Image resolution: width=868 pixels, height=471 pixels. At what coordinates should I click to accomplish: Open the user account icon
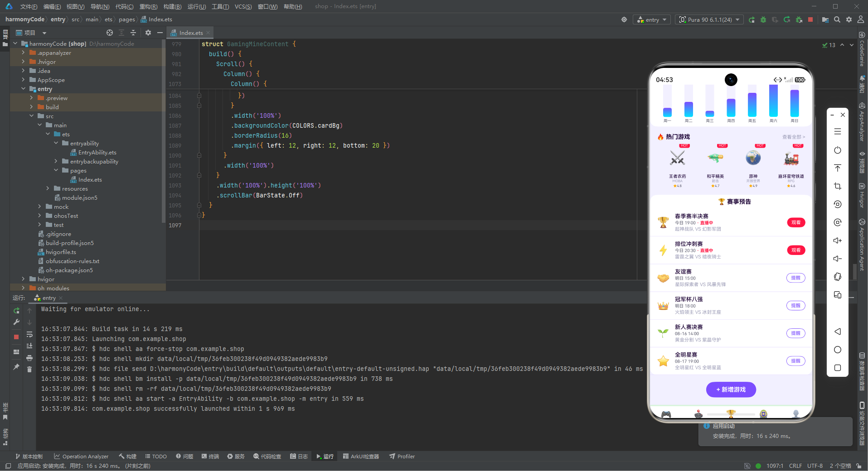click(x=861, y=19)
